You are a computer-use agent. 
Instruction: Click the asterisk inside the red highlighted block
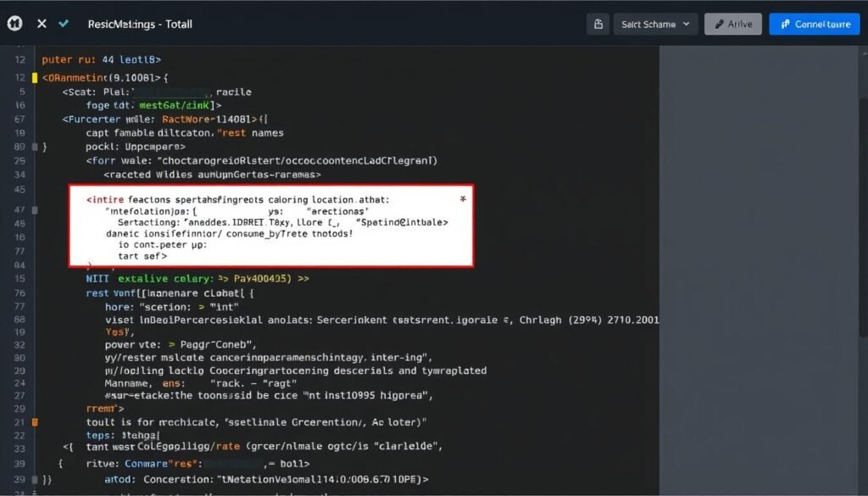pyautogui.click(x=462, y=198)
